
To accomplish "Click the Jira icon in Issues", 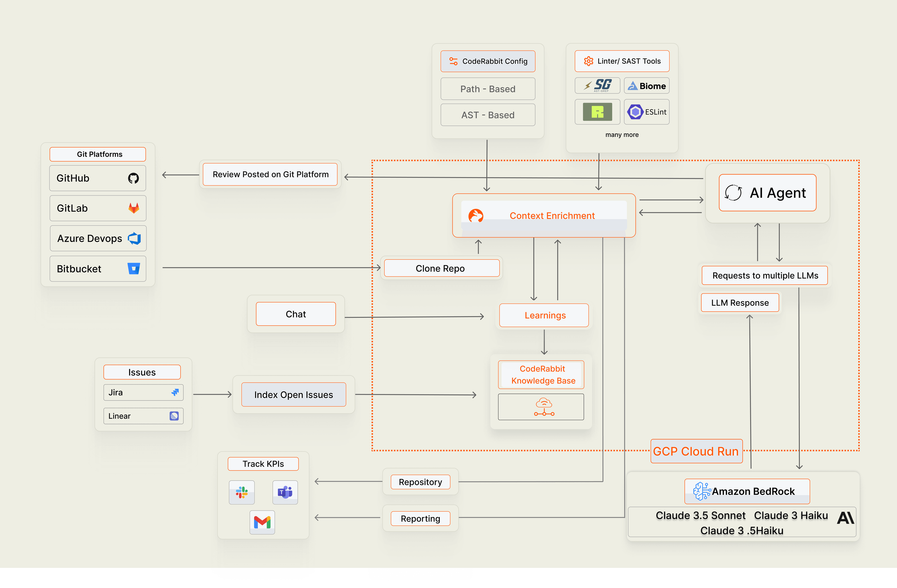I will pos(175,392).
